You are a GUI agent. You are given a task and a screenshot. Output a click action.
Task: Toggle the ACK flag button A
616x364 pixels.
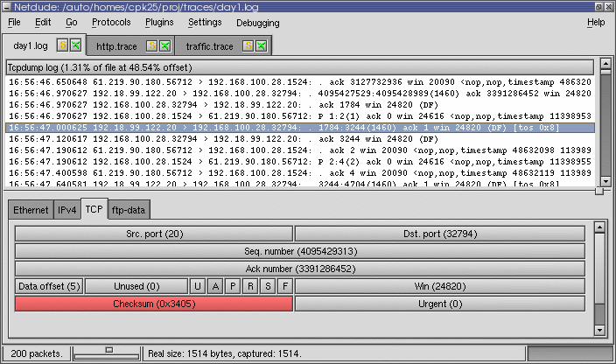coord(215,286)
